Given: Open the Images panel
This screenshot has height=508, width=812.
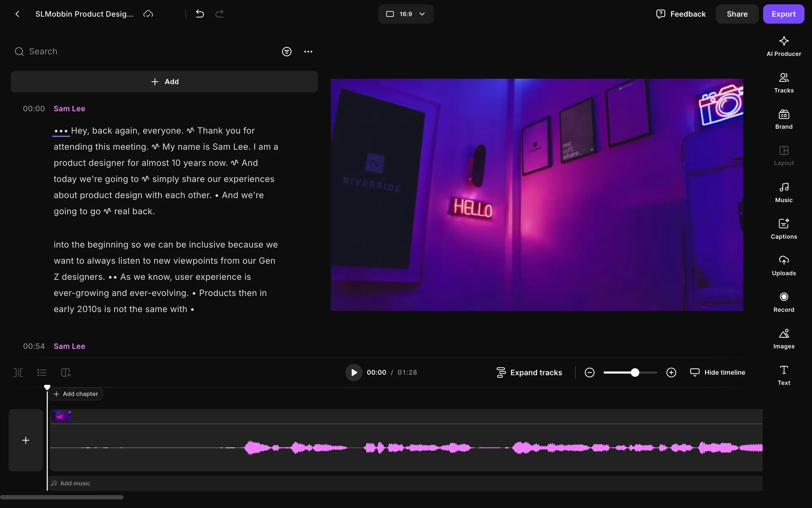Looking at the screenshot, I should click(783, 339).
